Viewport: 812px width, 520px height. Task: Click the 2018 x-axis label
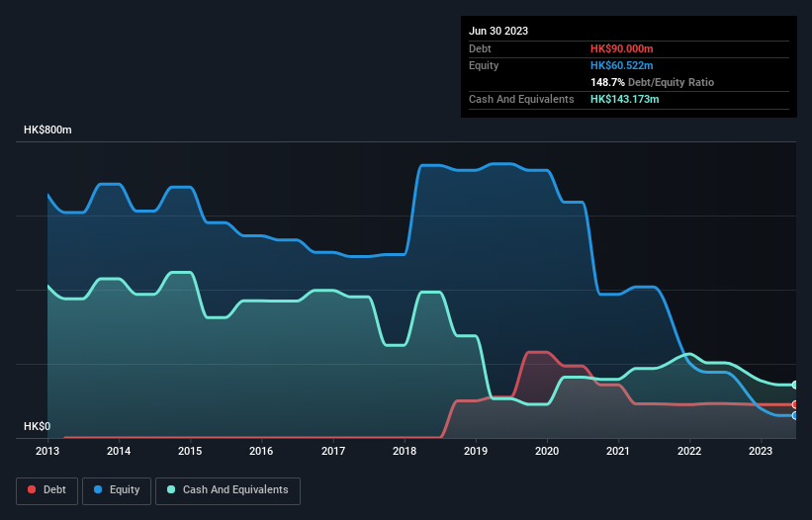coord(405,451)
